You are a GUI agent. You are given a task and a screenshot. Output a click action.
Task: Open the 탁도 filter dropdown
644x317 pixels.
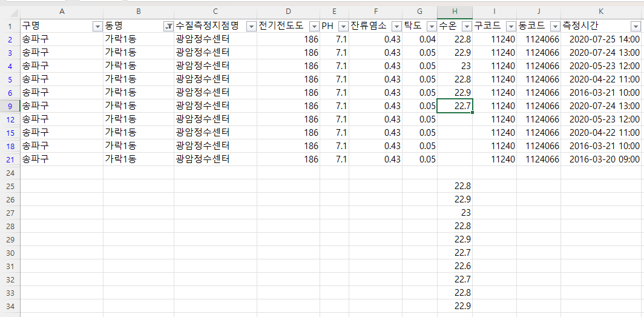[432, 27]
